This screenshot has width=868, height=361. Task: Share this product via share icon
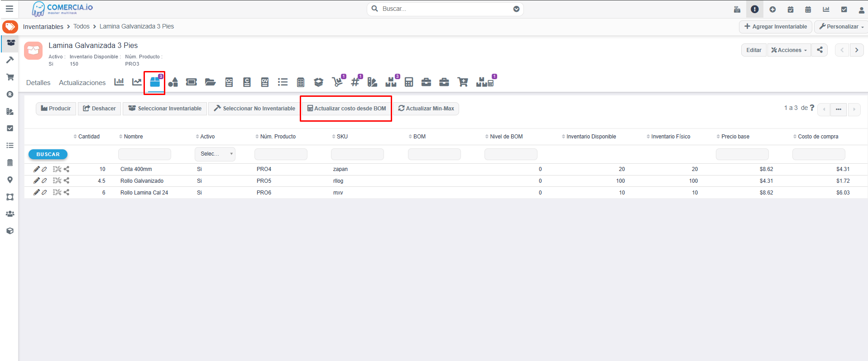pyautogui.click(x=820, y=50)
